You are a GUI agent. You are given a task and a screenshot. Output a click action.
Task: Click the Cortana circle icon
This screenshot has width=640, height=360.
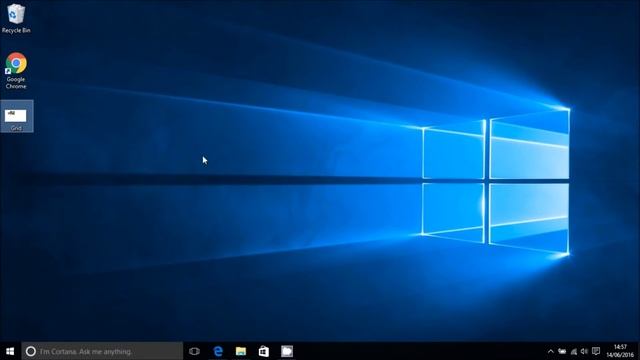(x=31, y=351)
